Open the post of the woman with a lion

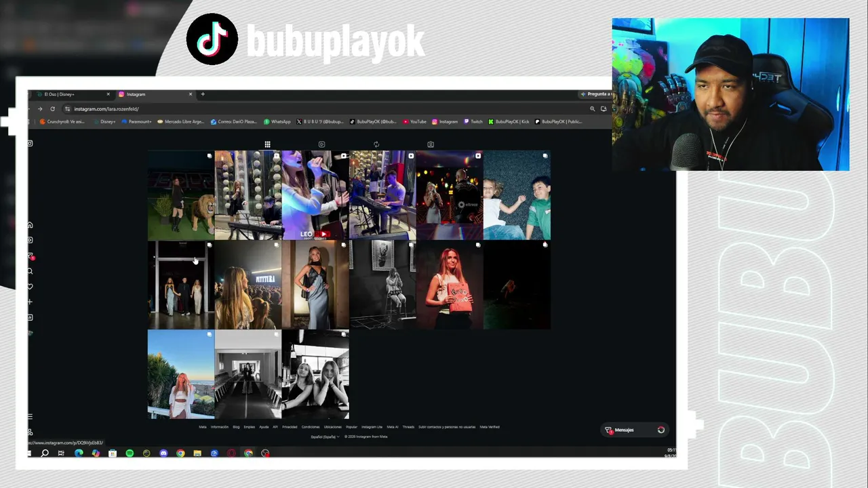(181, 195)
